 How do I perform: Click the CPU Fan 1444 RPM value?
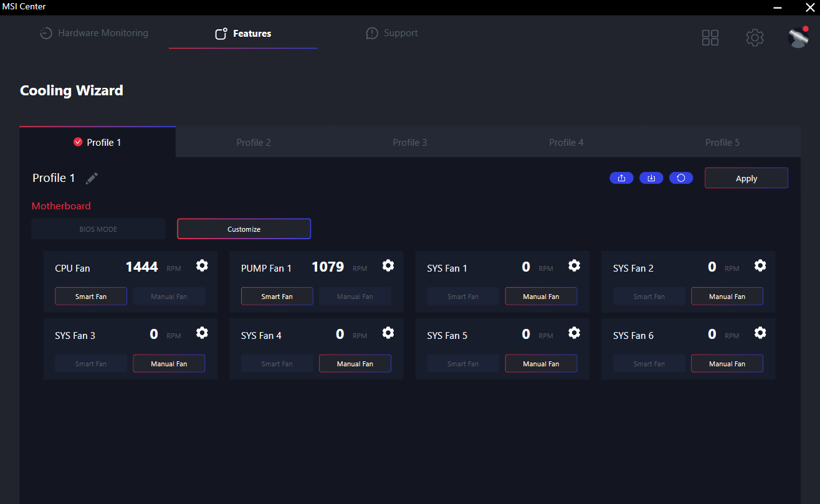[142, 267]
